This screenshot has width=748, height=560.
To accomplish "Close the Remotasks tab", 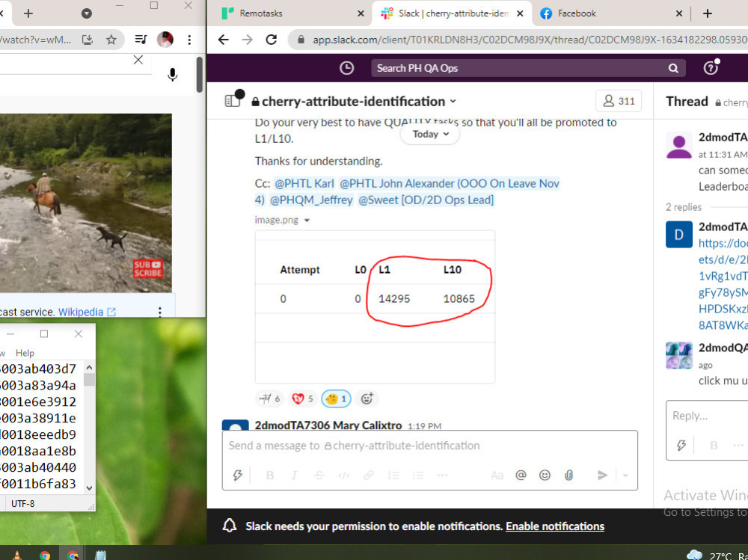I will (x=361, y=14).
